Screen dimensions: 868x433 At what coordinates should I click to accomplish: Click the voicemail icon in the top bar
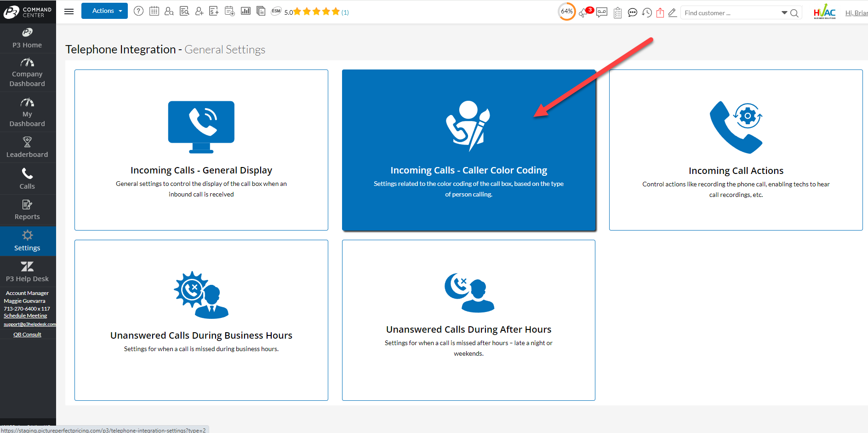(601, 12)
